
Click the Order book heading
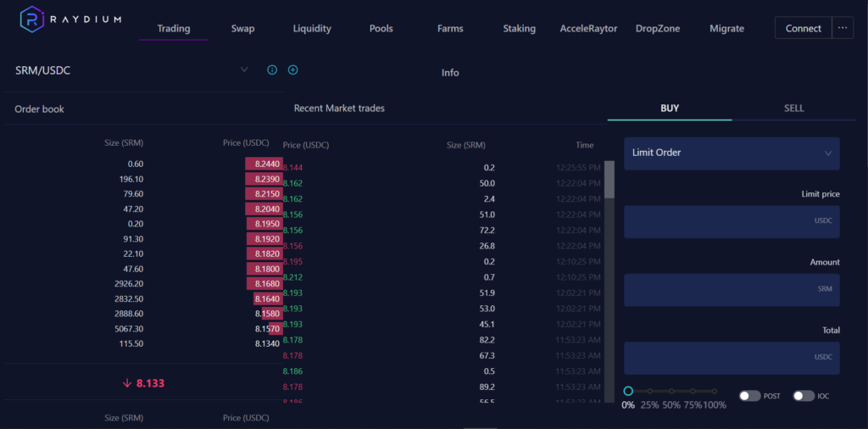[39, 109]
